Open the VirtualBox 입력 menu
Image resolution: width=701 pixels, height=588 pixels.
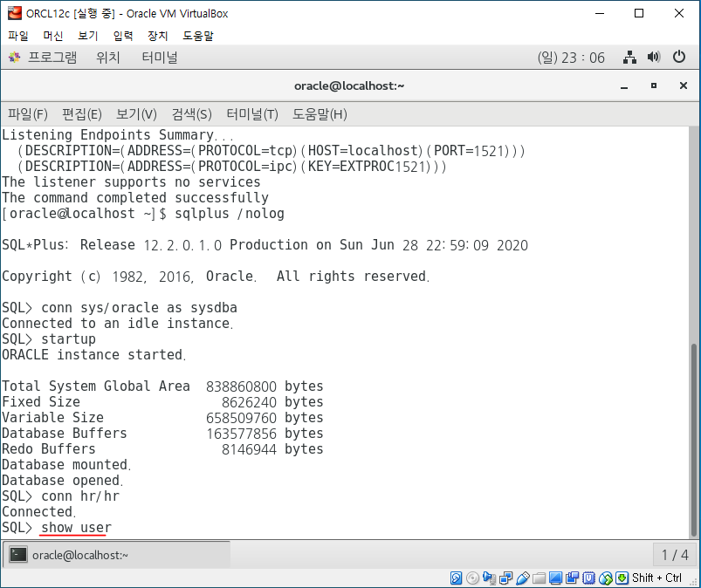(x=123, y=36)
